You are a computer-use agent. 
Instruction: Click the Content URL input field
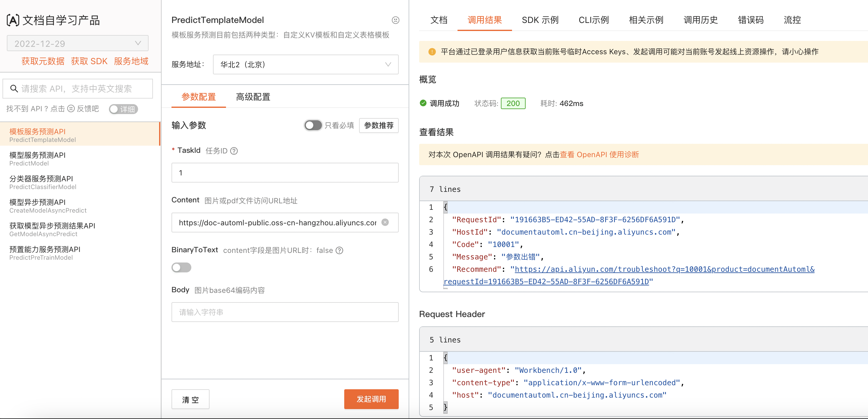(x=285, y=222)
